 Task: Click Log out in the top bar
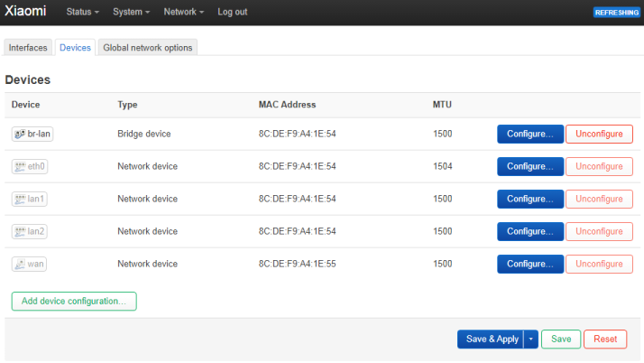pyautogui.click(x=232, y=13)
